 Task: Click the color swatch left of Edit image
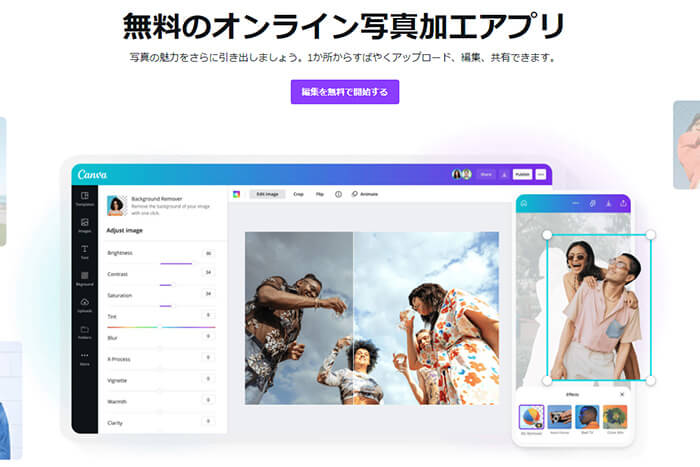pos(237,194)
